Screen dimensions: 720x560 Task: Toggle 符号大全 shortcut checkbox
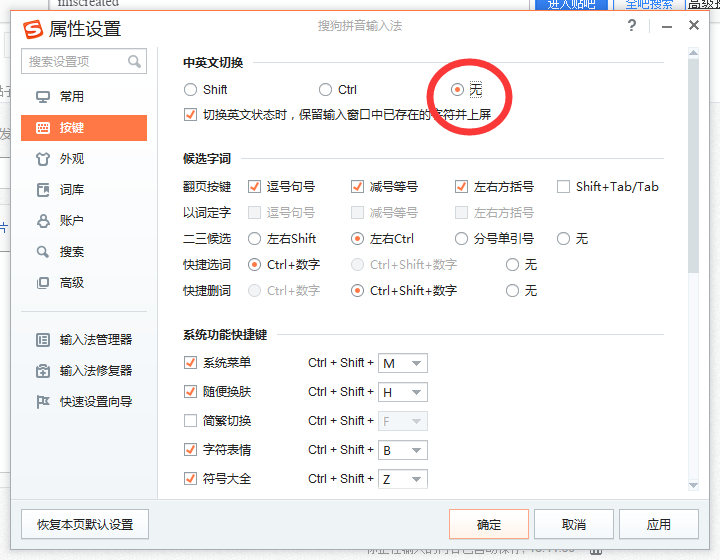click(190, 479)
